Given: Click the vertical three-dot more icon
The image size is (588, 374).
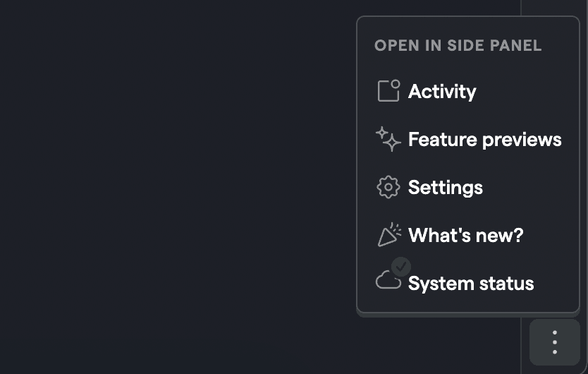Looking at the screenshot, I should pyautogui.click(x=555, y=342).
